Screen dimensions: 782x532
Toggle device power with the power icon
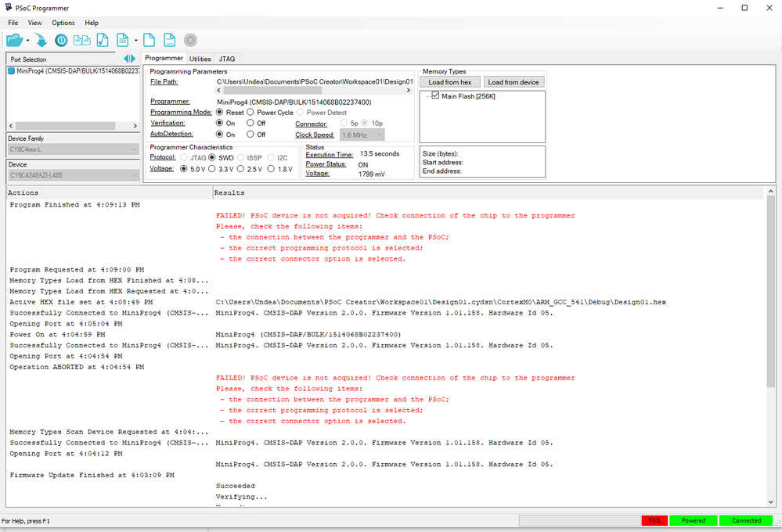61,39
